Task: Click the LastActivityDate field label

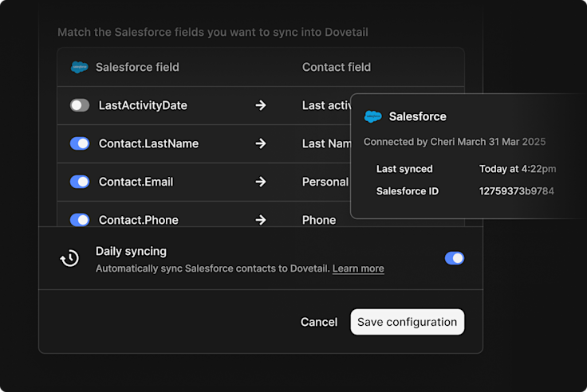Action: [143, 105]
